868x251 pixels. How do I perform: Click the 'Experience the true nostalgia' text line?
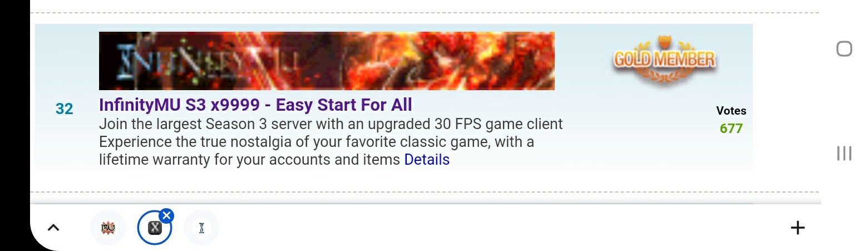click(317, 142)
